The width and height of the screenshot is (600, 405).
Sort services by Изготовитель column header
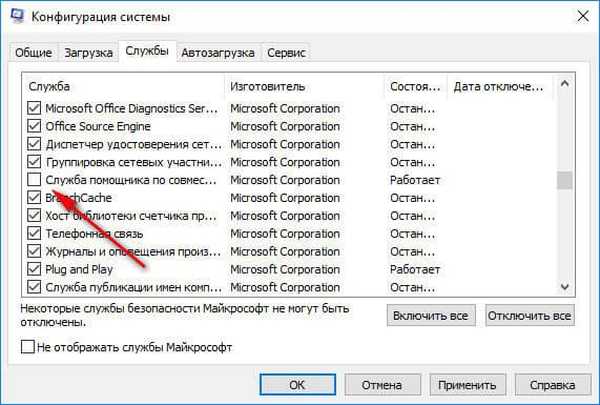point(304,86)
